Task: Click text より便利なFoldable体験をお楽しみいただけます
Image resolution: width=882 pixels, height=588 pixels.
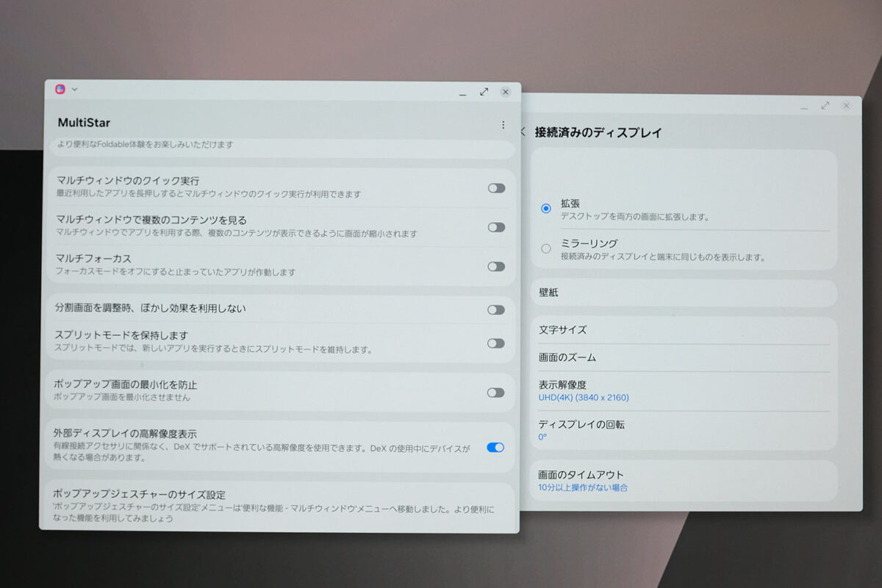Action: [x=146, y=145]
